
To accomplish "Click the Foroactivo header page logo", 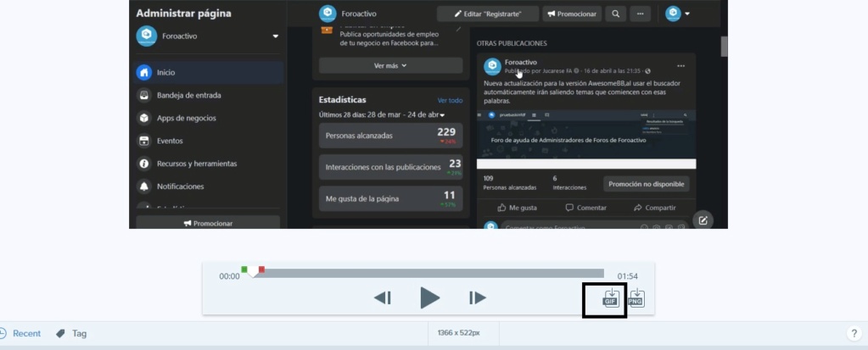I will pos(328,14).
